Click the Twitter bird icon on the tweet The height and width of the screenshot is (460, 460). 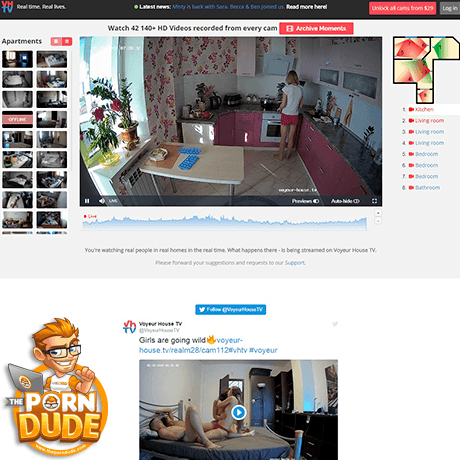[335, 324]
